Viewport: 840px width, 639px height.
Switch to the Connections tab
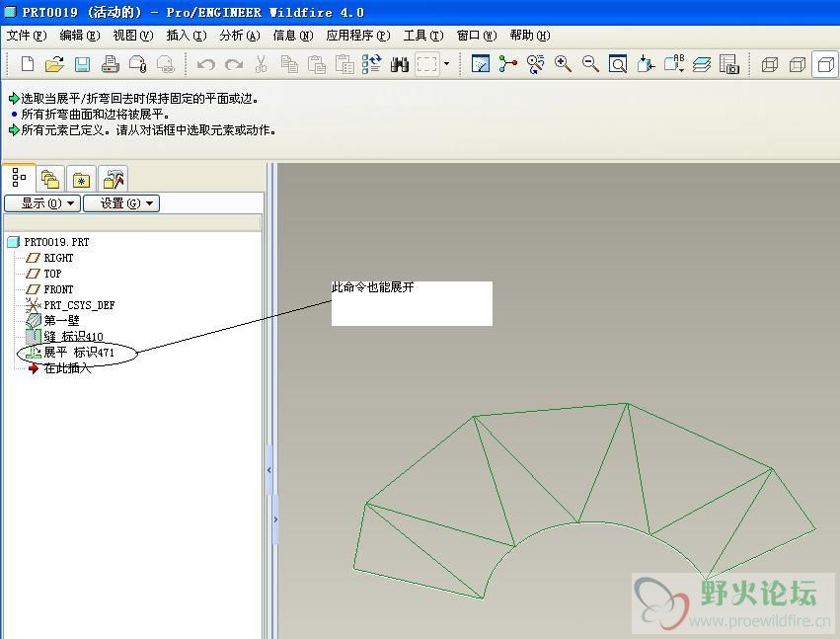click(x=114, y=179)
